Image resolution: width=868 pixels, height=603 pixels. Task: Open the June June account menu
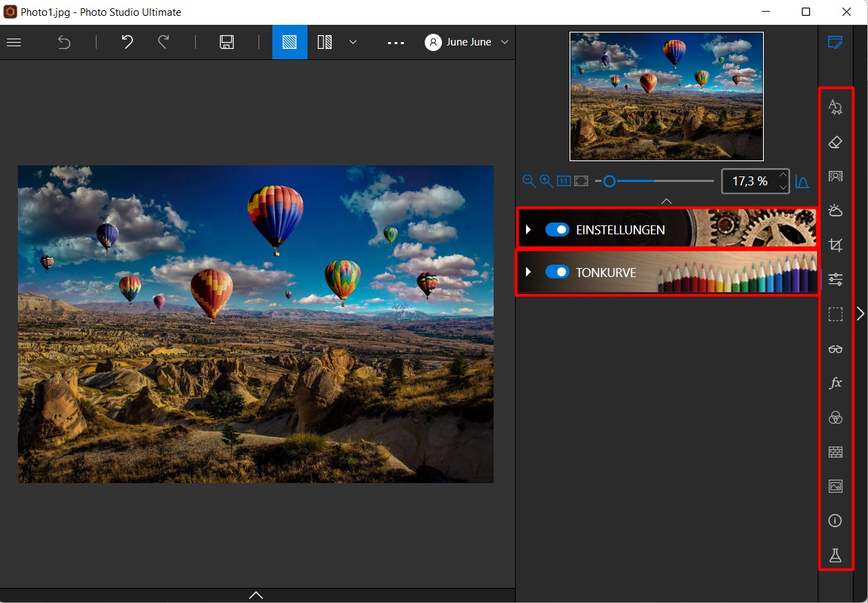(467, 42)
